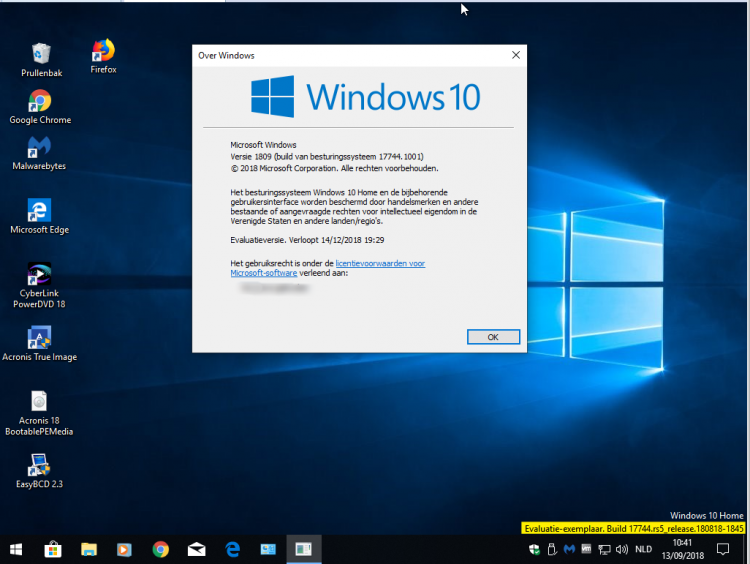Select the Malwarebytes desktop shortcut
Screen dimensions: 750x564
point(40,148)
